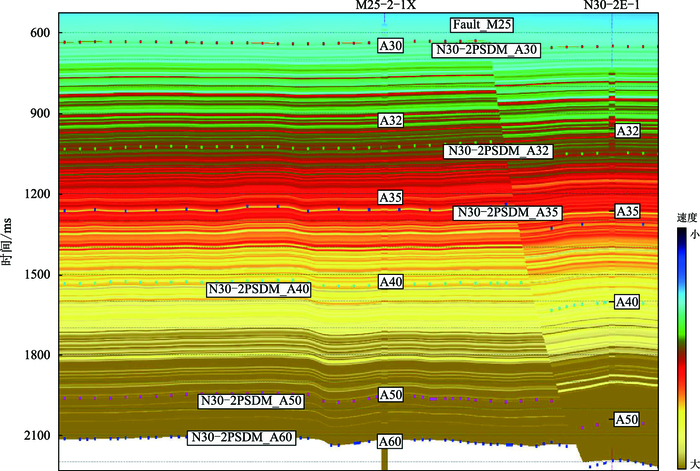Select the A40 marker on the N30-2E-1 well
This screenshot has width=700, height=471.
pos(627,302)
